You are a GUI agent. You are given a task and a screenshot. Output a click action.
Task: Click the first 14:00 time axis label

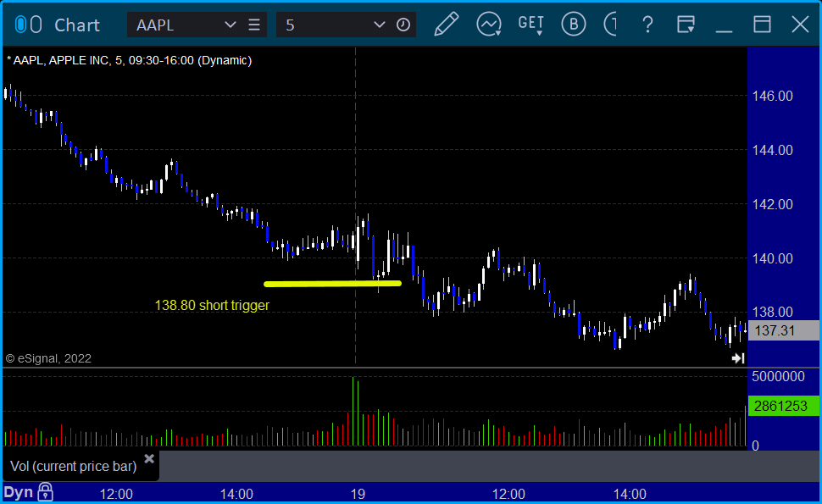point(236,494)
